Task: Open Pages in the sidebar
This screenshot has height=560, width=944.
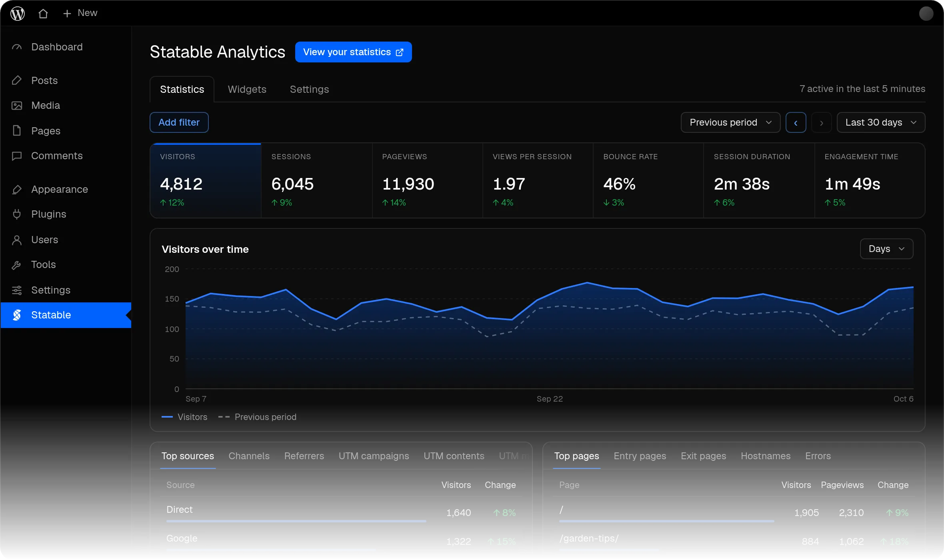Action: tap(66, 131)
